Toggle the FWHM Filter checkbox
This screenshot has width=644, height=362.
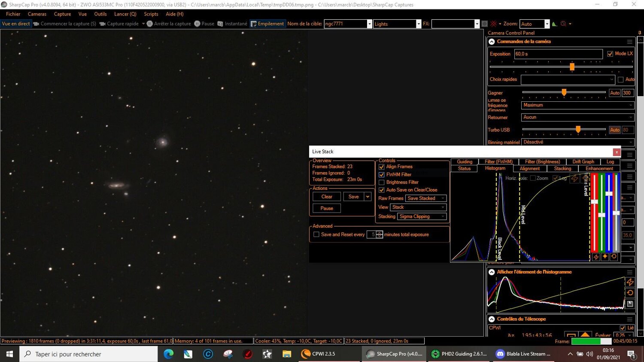(x=381, y=175)
